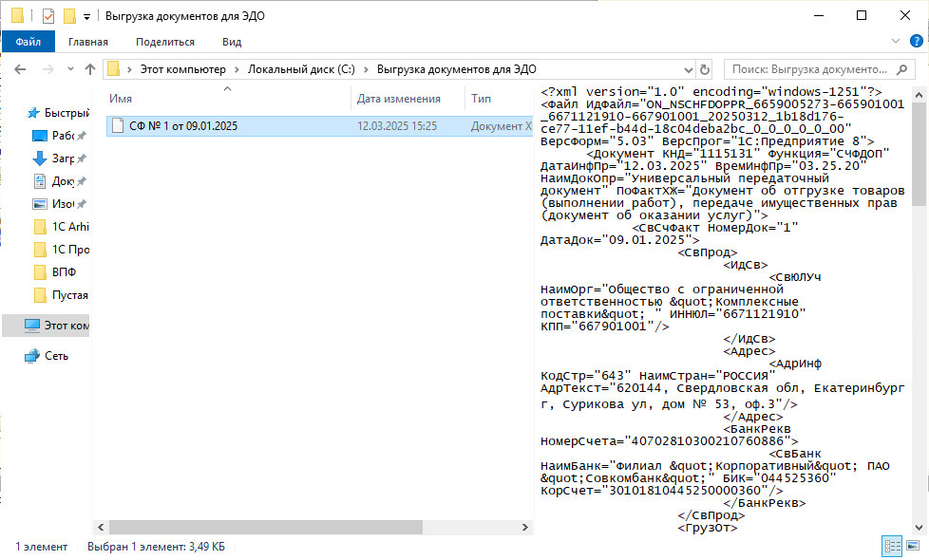Click the date 12.03.2025 15:25 cell
The width and height of the screenshot is (929, 560).
pyautogui.click(x=397, y=126)
